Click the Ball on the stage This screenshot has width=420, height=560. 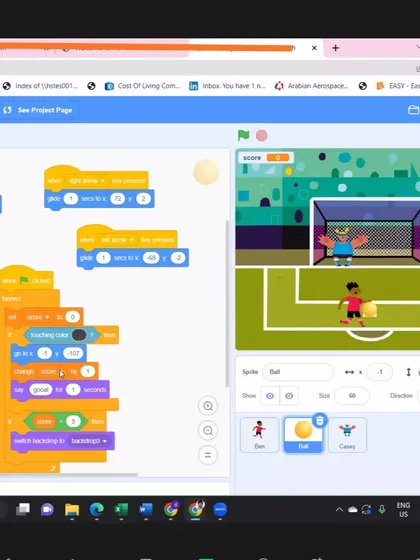pos(369,309)
